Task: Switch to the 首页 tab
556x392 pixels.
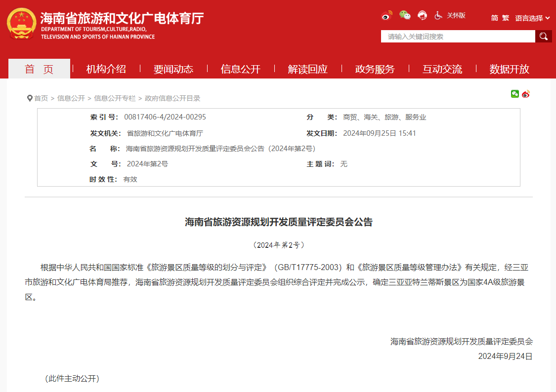Action: 39,69
